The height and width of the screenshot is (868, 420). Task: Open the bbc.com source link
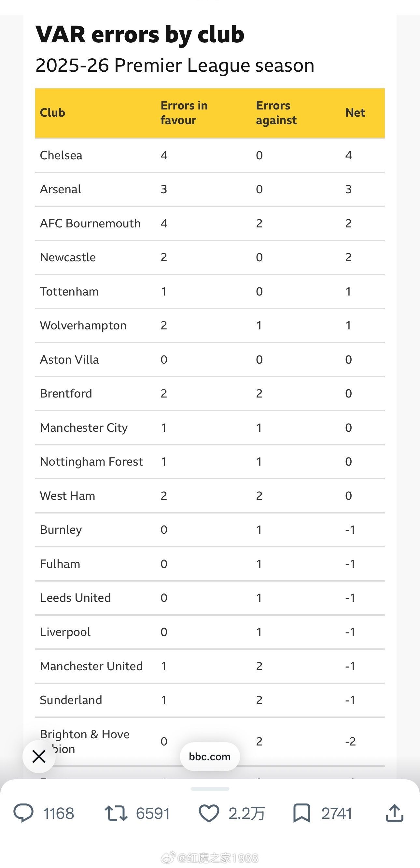click(x=210, y=757)
